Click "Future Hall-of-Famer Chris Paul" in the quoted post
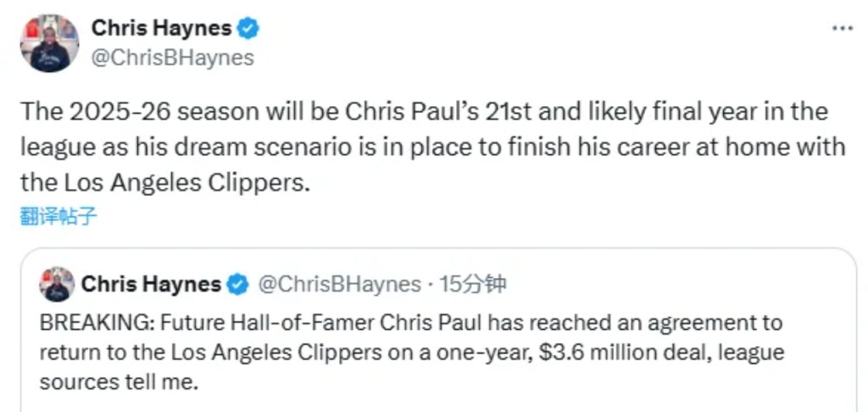 point(290,323)
